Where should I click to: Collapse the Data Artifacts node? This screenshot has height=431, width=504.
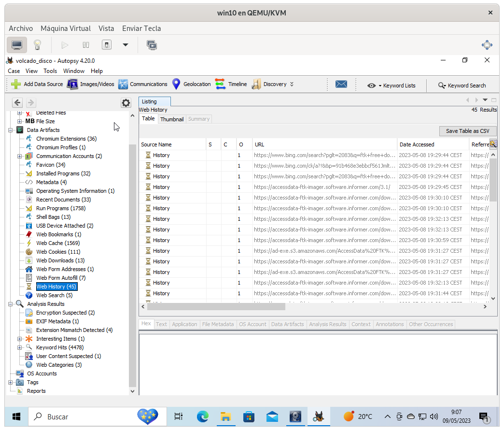click(x=11, y=130)
